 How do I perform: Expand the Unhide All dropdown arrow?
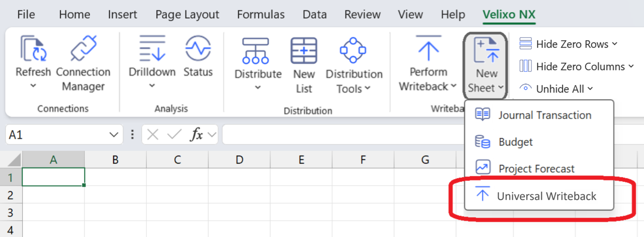[x=590, y=89]
